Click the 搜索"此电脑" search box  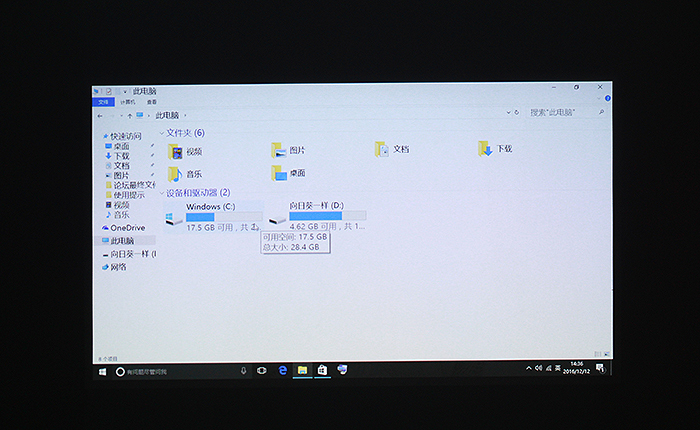tap(565, 113)
